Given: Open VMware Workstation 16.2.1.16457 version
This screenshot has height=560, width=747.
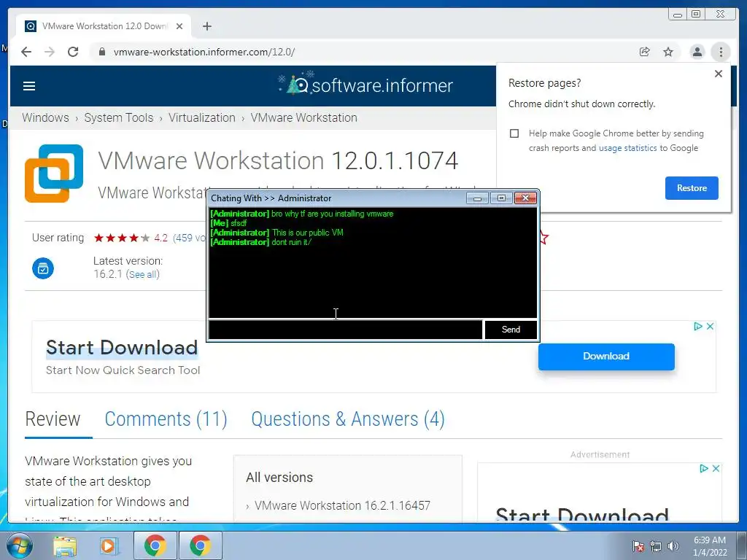Looking at the screenshot, I should (342, 505).
